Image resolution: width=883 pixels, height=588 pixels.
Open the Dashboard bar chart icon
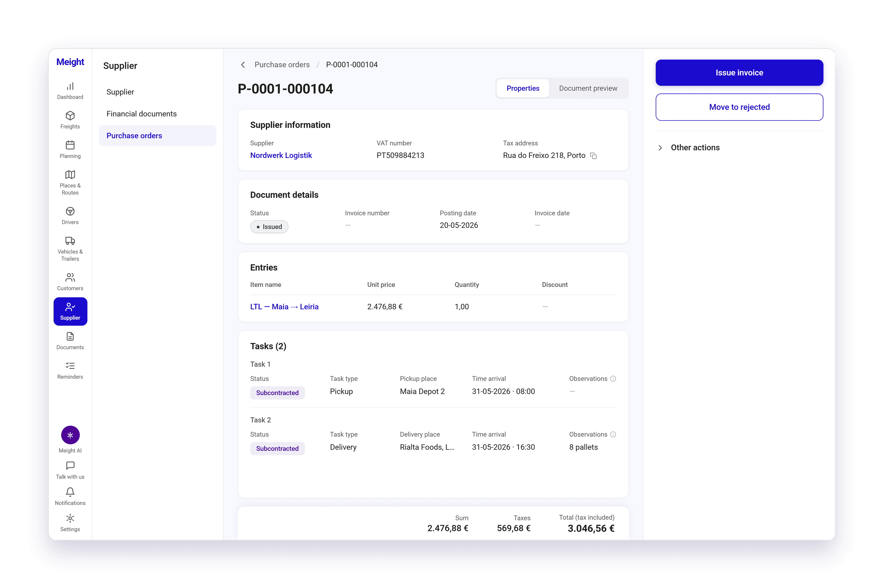[70, 86]
